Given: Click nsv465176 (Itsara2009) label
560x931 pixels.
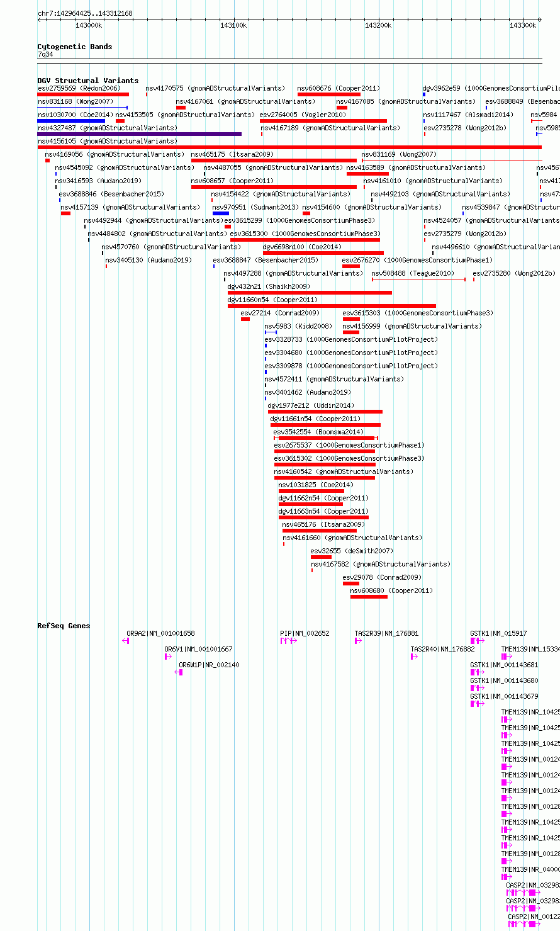Looking at the screenshot, I should click(323, 525).
